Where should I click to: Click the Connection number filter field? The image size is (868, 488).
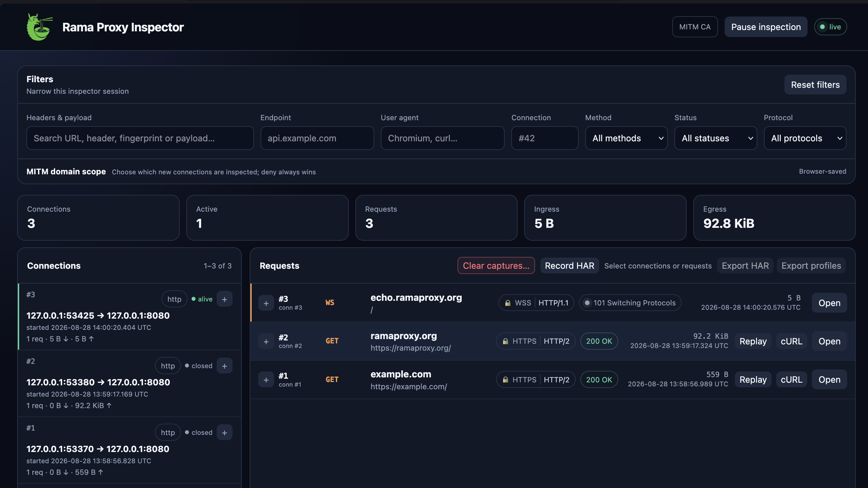click(545, 138)
